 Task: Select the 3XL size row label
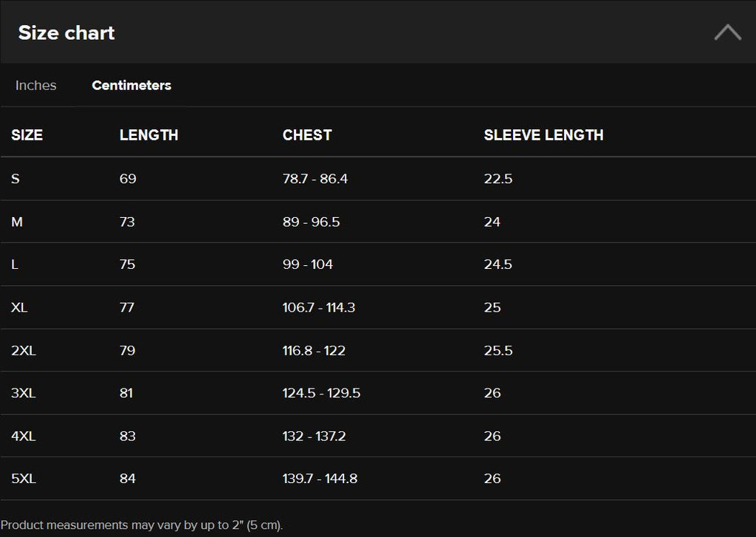click(24, 393)
